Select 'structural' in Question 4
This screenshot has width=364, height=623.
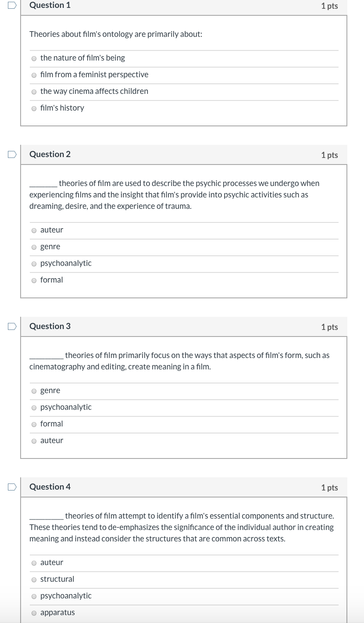[34, 580]
